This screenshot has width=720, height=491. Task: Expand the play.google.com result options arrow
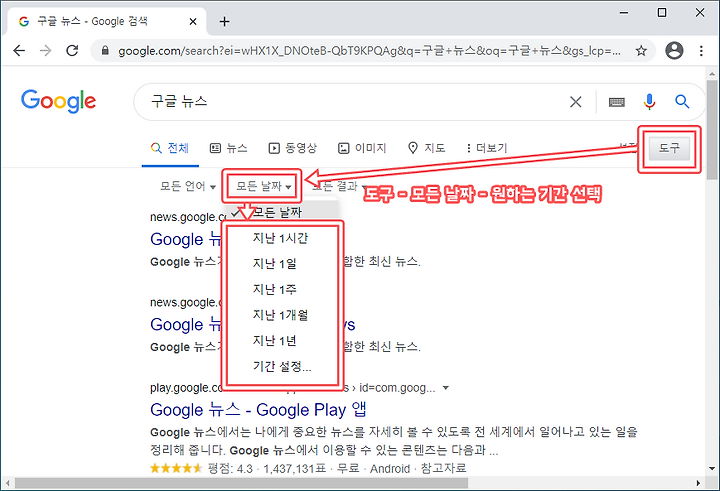tap(445, 388)
